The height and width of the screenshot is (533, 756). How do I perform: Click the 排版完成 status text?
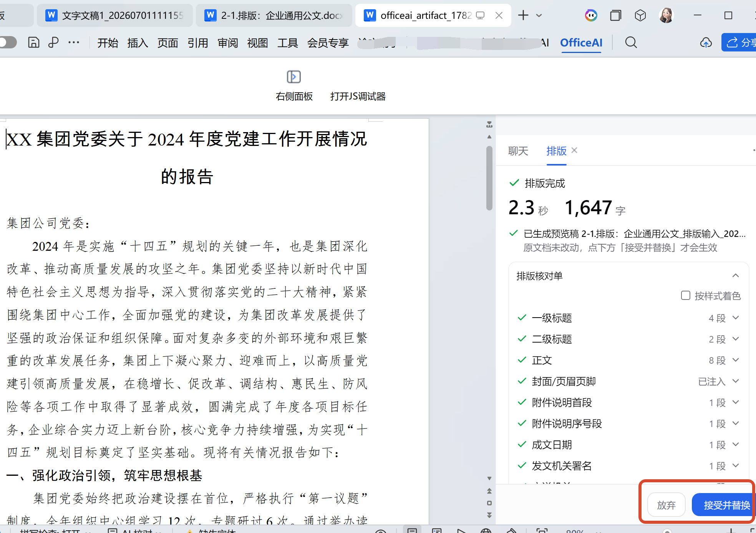click(x=545, y=183)
